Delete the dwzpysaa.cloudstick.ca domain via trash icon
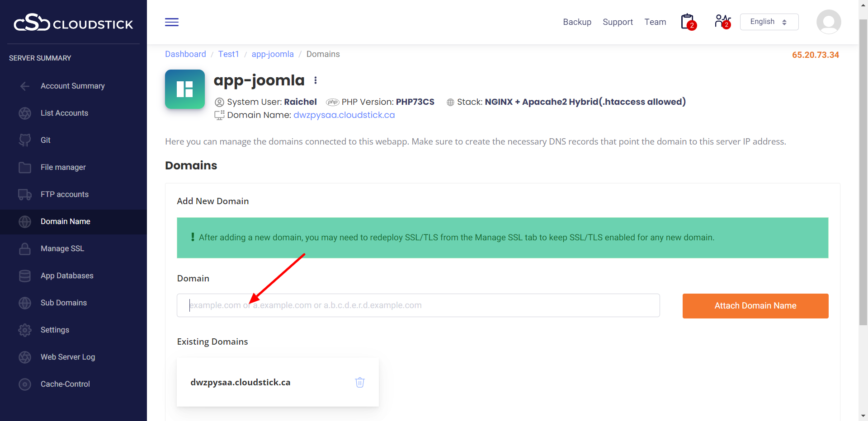This screenshot has height=421, width=868. 359,382
